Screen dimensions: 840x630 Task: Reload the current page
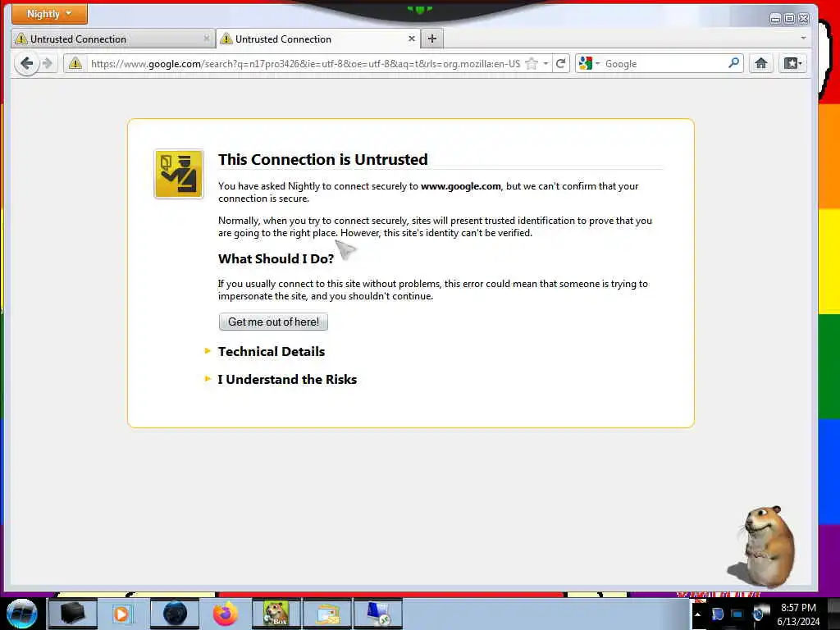pyautogui.click(x=560, y=64)
